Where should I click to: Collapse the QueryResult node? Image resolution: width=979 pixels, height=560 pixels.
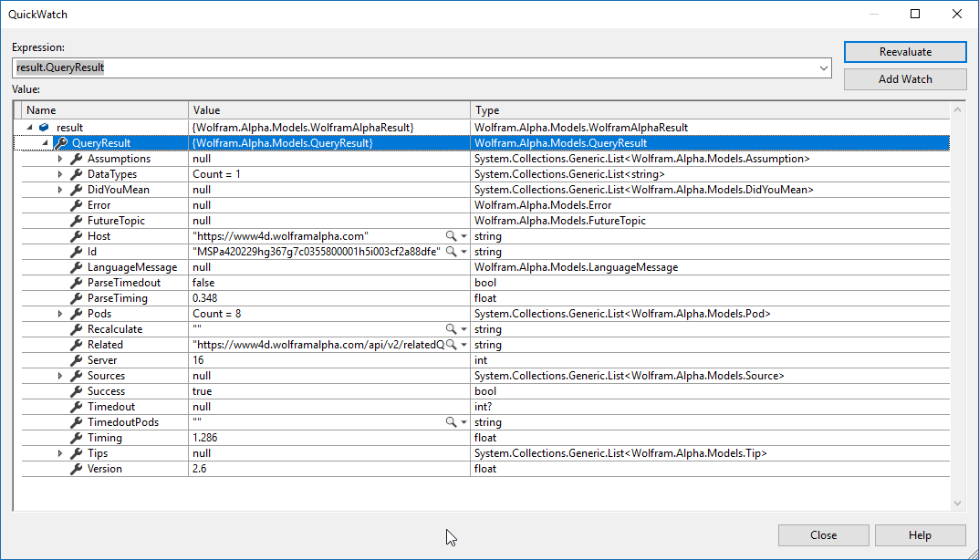(x=45, y=143)
